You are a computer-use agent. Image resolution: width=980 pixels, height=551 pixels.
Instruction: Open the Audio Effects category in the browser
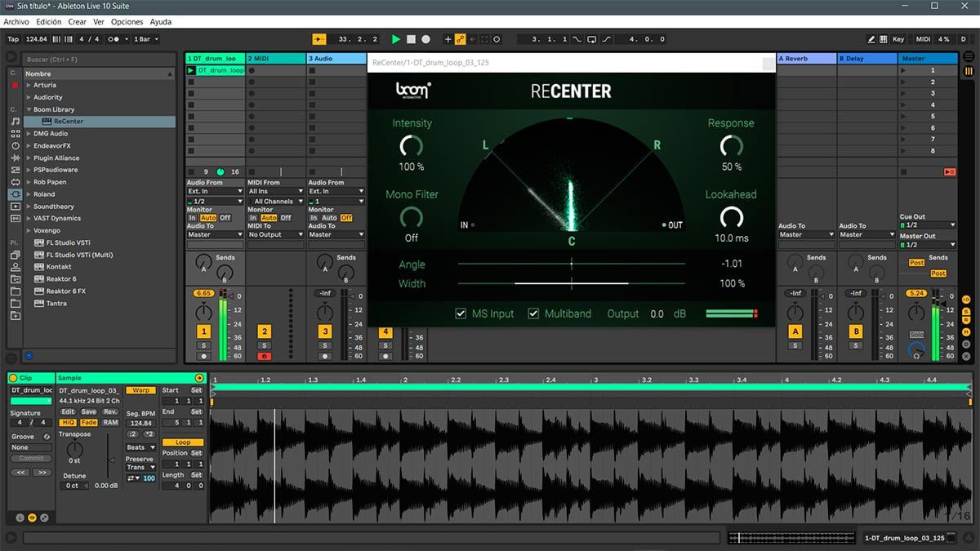coord(15,158)
